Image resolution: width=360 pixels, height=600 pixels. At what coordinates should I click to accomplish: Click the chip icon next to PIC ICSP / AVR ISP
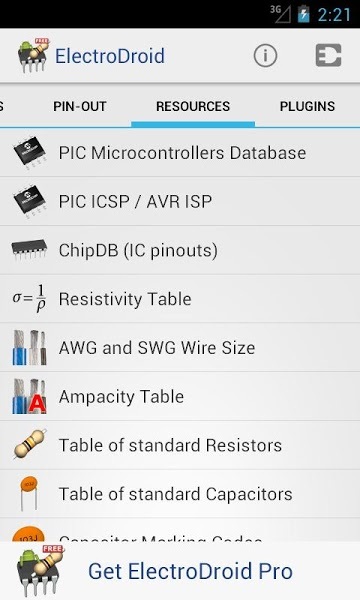click(30, 201)
